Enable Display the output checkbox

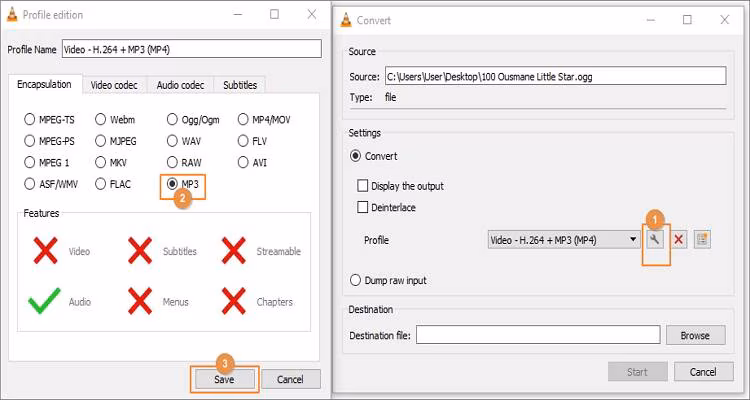coord(364,186)
